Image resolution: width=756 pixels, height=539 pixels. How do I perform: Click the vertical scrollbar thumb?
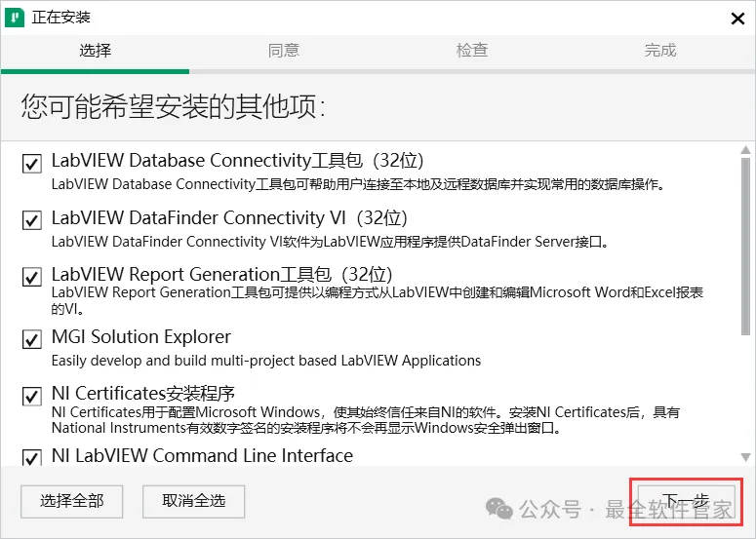pos(745,247)
